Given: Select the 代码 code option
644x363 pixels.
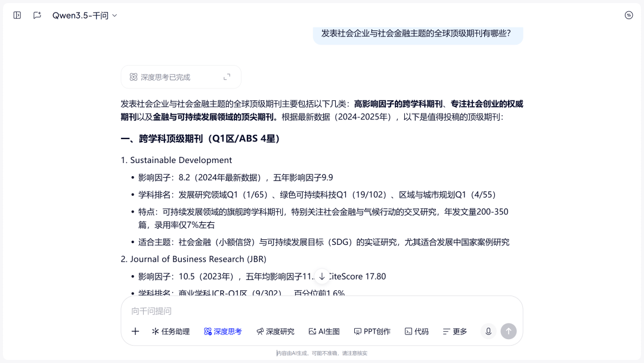Looking at the screenshot, I should coord(416,331).
